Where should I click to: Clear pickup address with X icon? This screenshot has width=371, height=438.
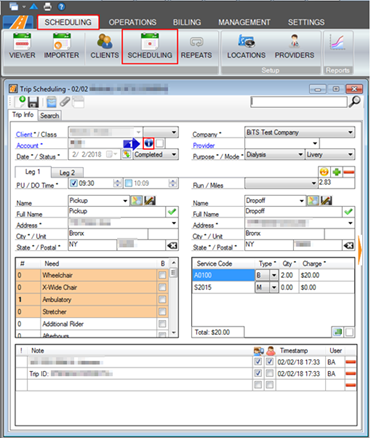(172, 246)
